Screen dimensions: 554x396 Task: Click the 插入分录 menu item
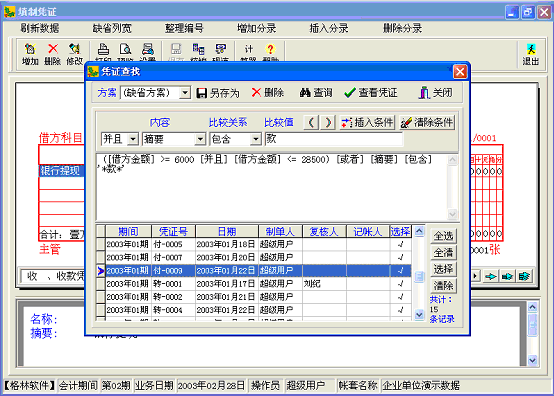click(x=329, y=28)
